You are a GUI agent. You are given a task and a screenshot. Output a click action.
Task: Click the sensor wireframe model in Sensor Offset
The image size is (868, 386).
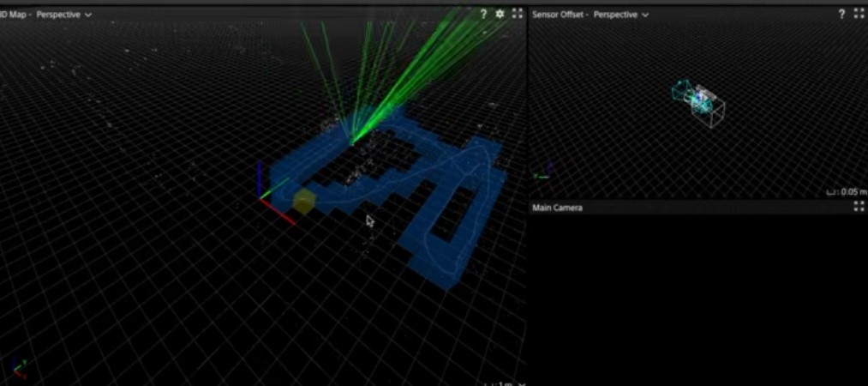[x=698, y=103]
